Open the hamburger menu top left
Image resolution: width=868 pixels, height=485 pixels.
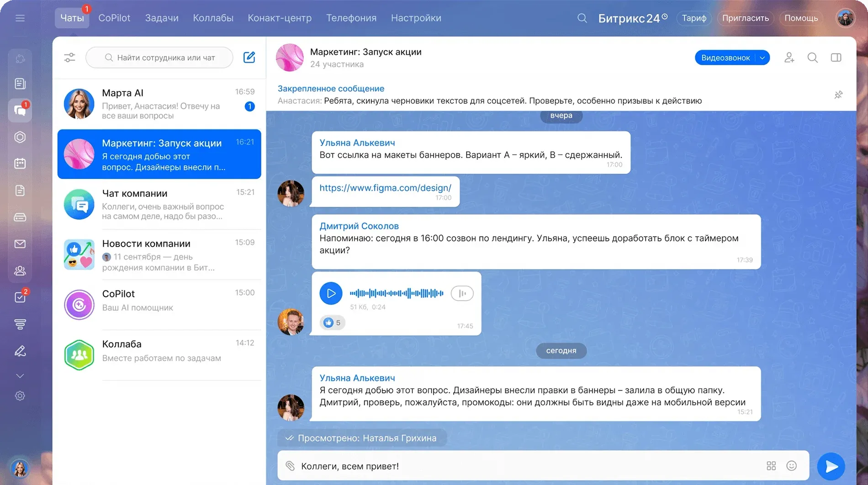tap(20, 18)
